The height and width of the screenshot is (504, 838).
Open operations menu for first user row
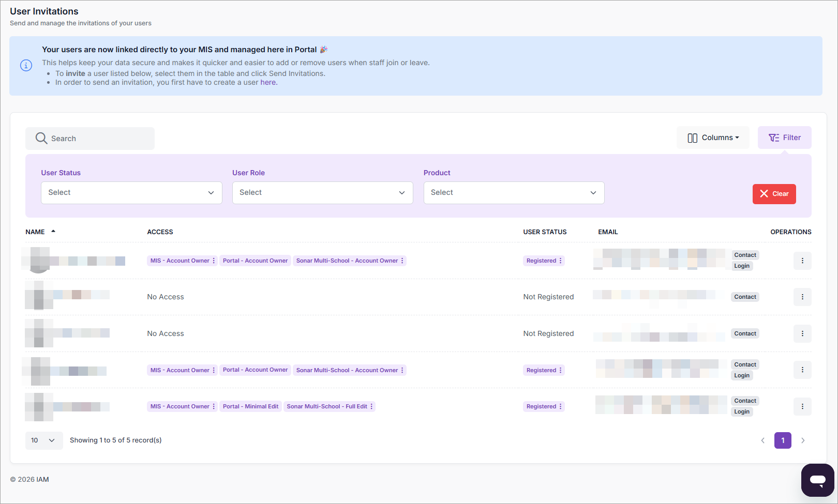[802, 261]
